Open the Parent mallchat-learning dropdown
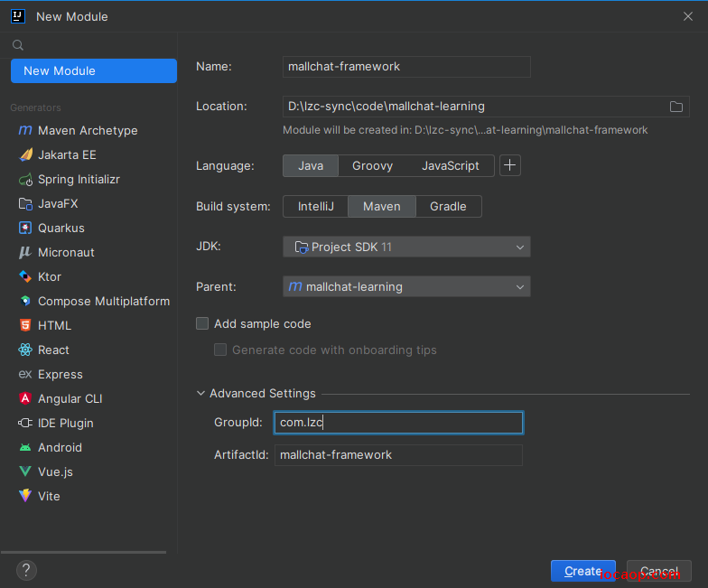The width and height of the screenshot is (708, 588). pos(406,287)
